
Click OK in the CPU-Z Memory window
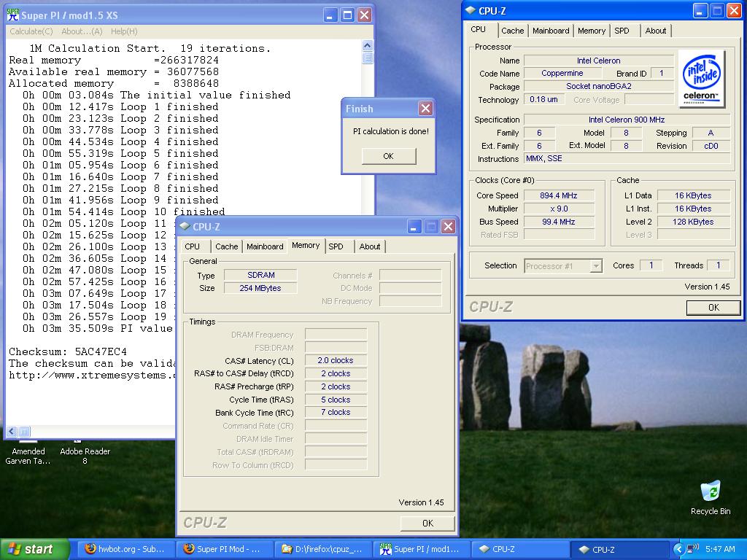(x=427, y=523)
